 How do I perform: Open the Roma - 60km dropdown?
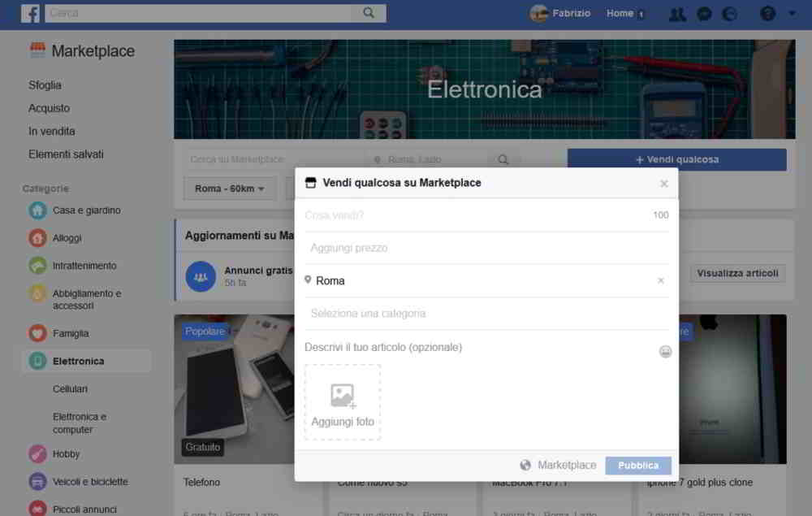(x=230, y=189)
